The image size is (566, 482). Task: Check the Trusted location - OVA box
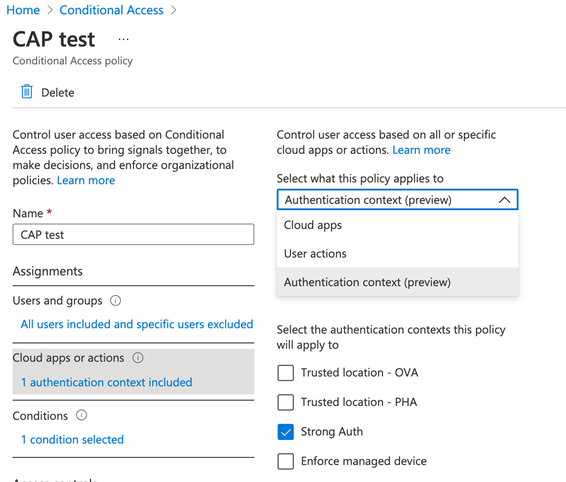[286, 373]
